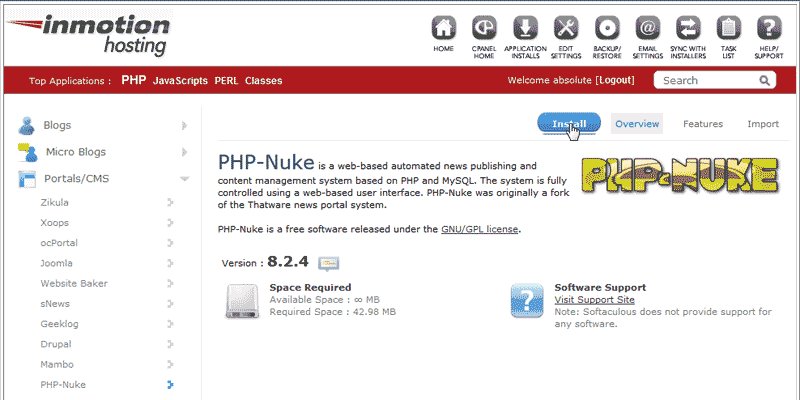This screenshot has height=400, width=800.
Task: Switch to the Import tab
Action: tap(763, 124)
